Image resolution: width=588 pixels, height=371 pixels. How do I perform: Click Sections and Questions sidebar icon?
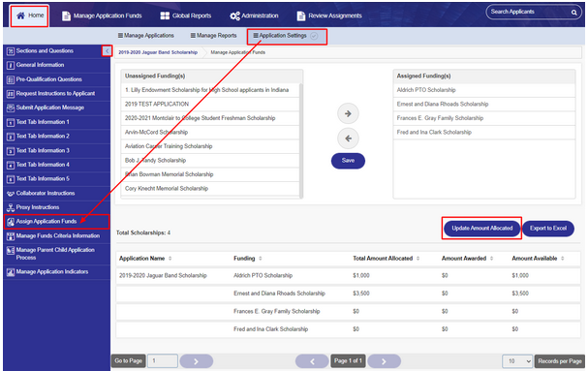click(x=11, y=51)
